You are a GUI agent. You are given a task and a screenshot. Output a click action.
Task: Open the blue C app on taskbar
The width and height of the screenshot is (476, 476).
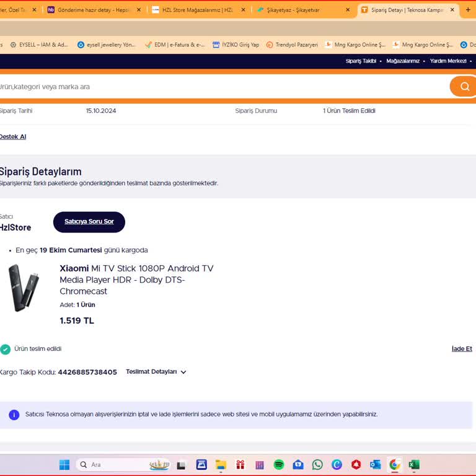[337, 464]
